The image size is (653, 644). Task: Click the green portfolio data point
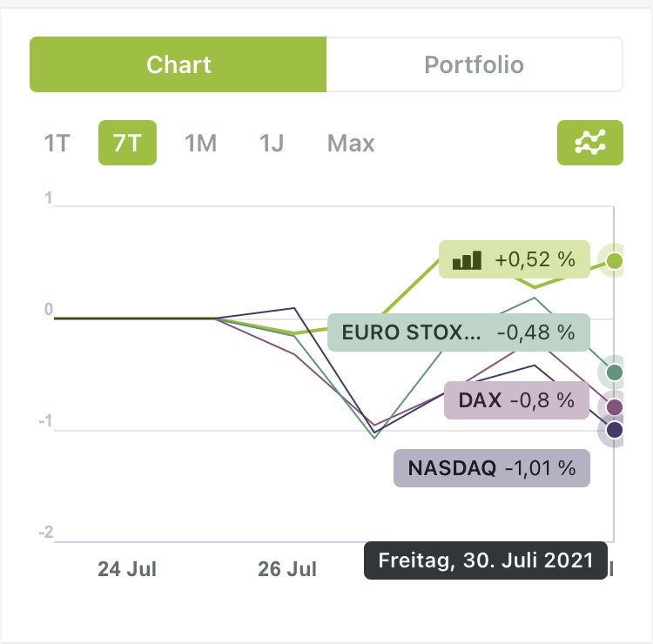[615, 260]
